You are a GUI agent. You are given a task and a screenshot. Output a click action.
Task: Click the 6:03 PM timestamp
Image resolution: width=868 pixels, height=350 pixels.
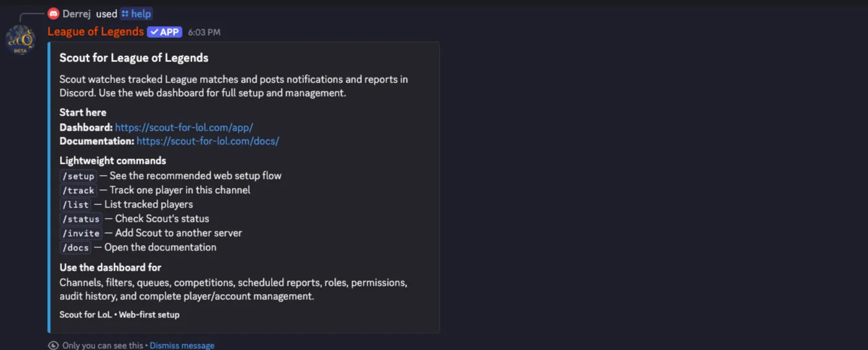tap(204, 32)
